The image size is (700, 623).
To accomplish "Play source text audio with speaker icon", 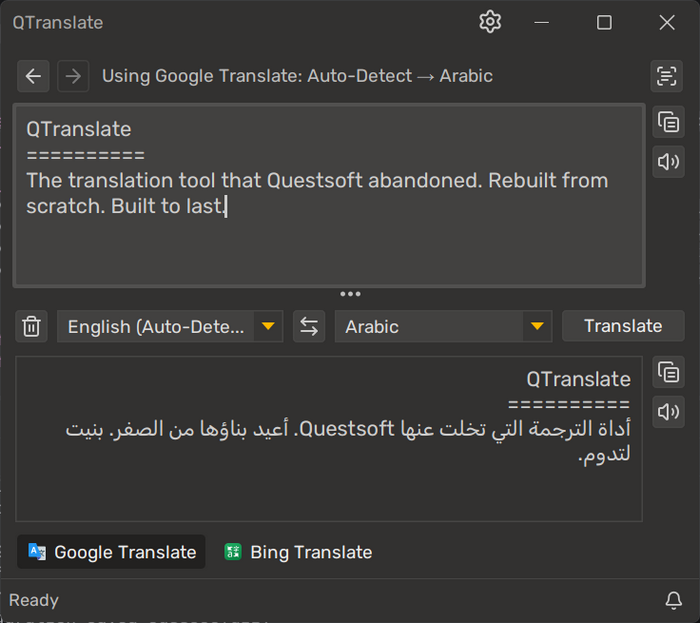I will point(668,161).
